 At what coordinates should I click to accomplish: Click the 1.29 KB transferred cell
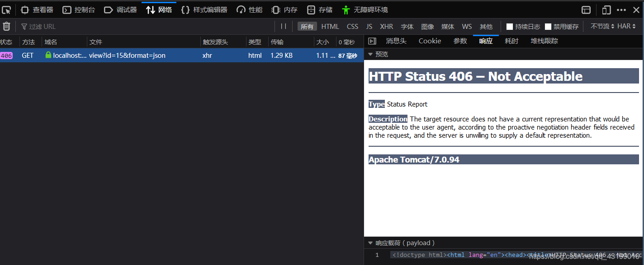pos(281,56)
